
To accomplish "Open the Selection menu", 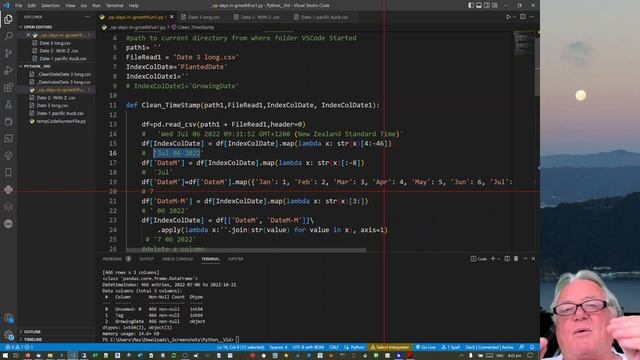I will click(50, 6).
